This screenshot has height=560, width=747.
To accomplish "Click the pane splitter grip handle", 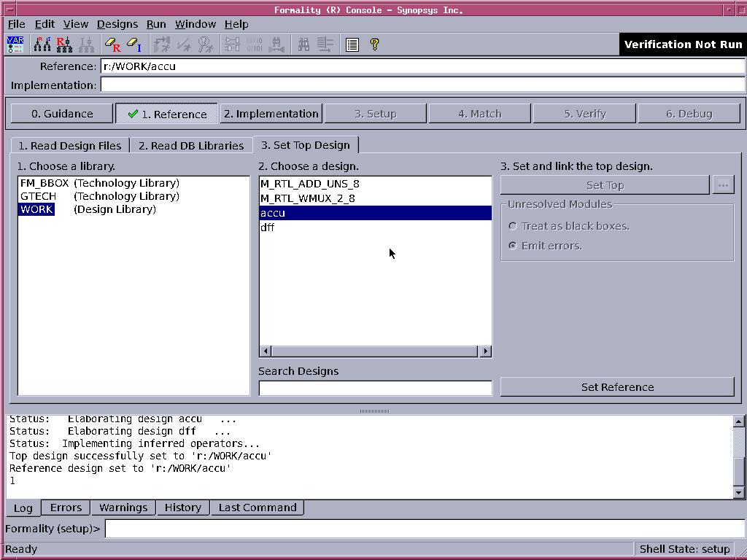I will 374,411.
